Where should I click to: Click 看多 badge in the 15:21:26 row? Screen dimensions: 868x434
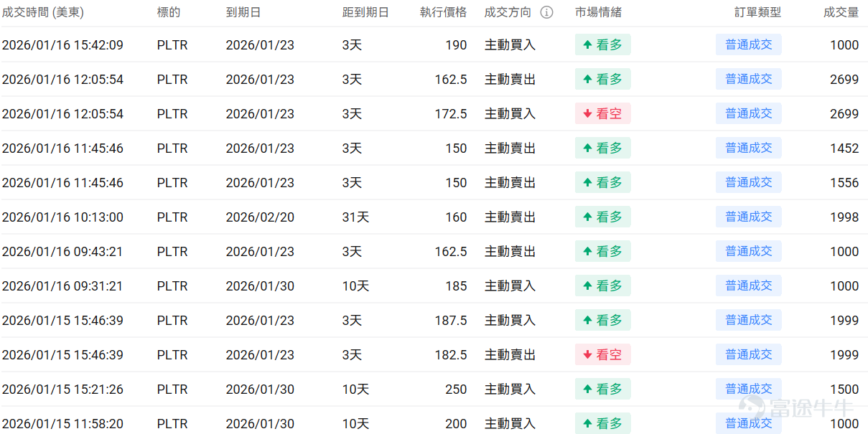[603, 390]
